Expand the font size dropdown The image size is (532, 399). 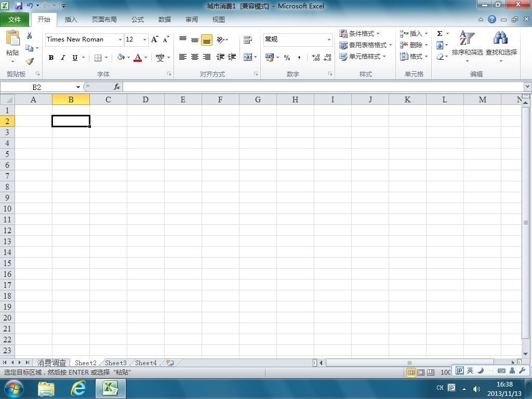click(x=144, y=39)
